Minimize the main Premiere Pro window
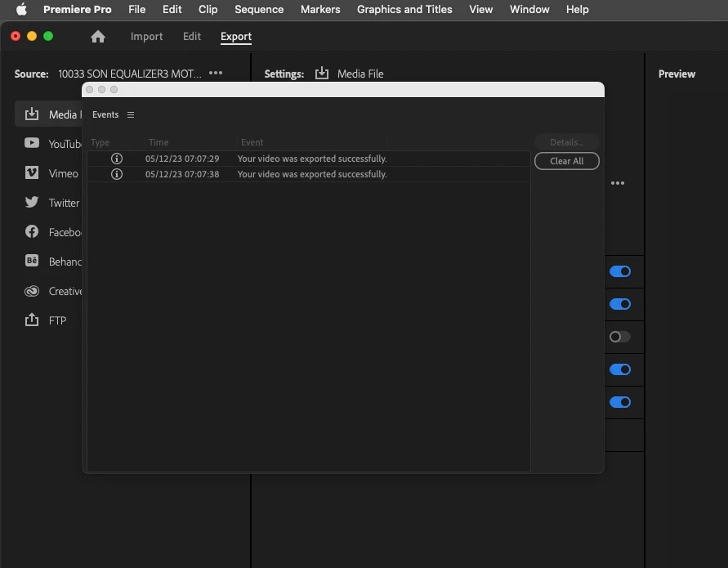 [x=32, y=36]
